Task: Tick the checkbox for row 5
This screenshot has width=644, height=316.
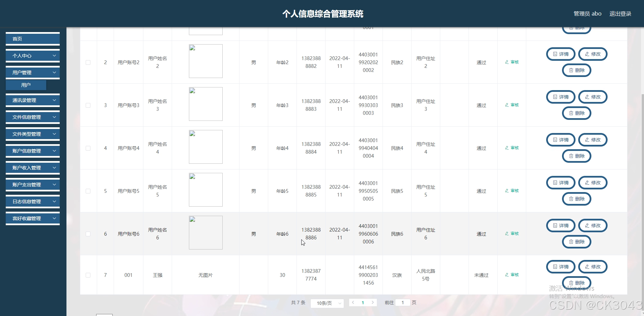Action: (x=88, y=191)
